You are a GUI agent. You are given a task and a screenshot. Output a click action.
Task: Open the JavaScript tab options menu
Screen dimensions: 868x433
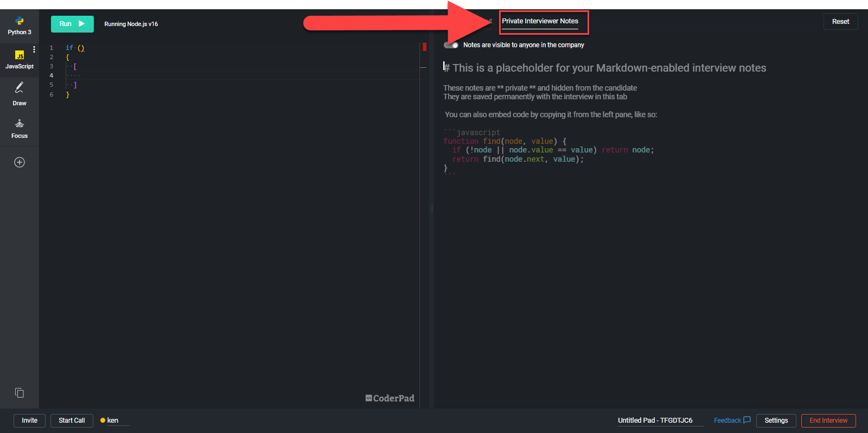tap(34, 49)
